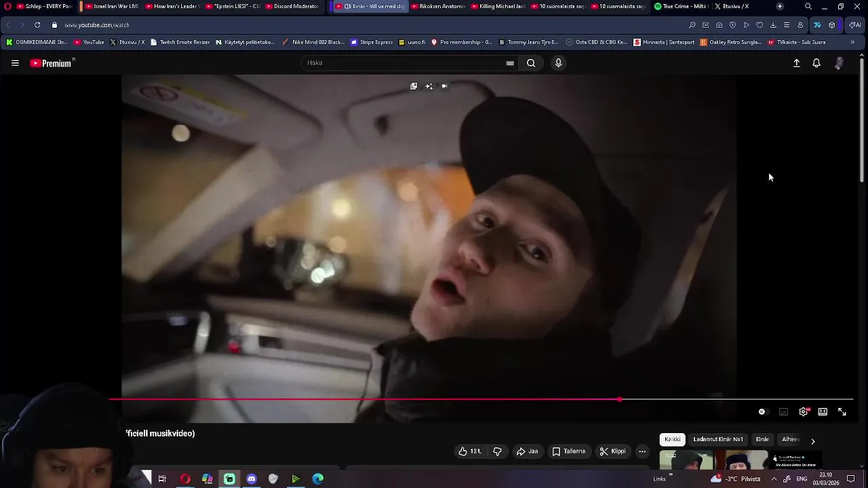This screenshot has width=868, height=488.
Task: Switch to theater mode in player
Action: (x=823, y=411)
